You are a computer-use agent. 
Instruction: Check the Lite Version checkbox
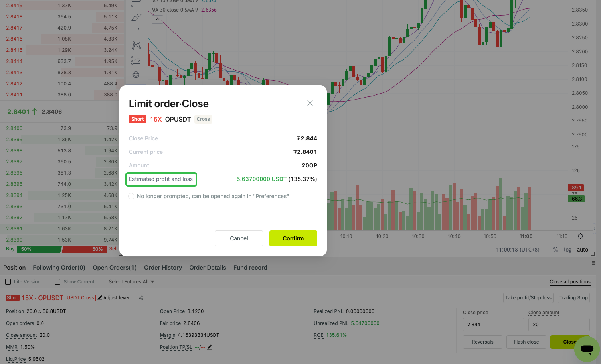coord(8,282)
